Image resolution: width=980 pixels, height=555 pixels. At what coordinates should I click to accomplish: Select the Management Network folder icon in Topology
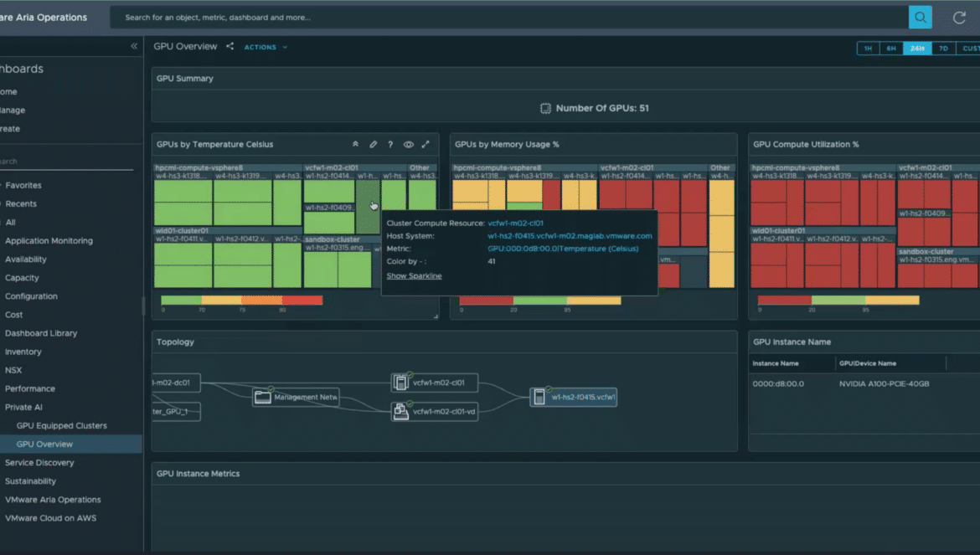click(262, 397)
